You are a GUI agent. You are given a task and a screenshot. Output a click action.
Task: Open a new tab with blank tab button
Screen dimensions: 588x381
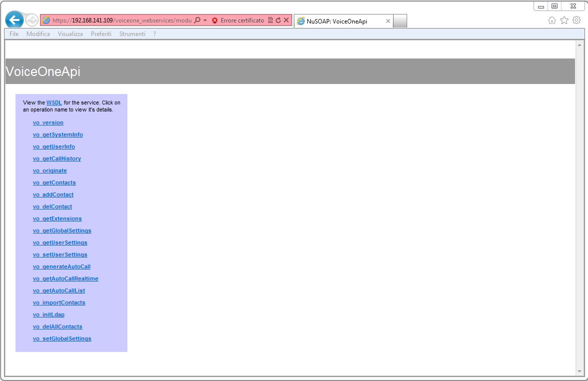(400, 21)
